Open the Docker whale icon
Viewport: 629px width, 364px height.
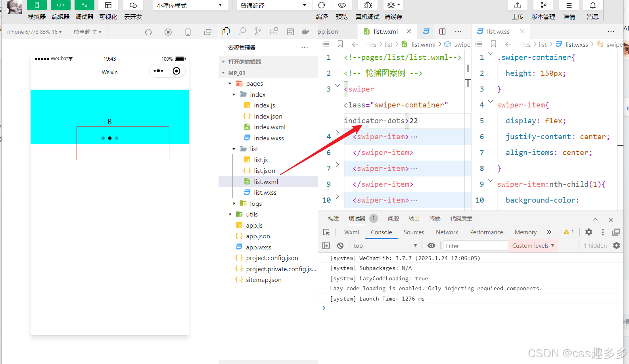tap(305, 32)
